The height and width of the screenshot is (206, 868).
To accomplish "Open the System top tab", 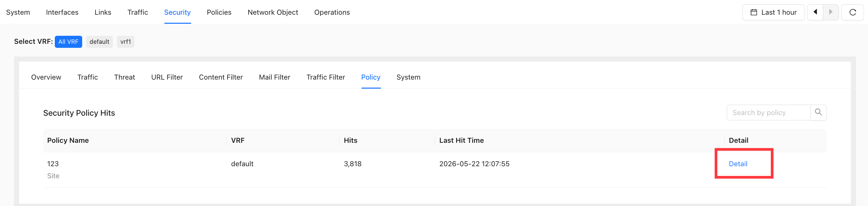I will tap(18, 12).
